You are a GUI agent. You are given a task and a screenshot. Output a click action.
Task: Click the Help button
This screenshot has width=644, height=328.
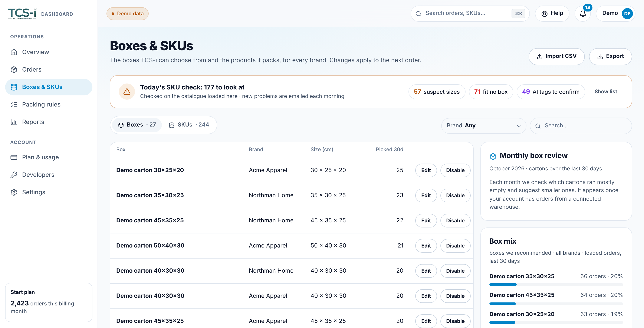[552, 13]
